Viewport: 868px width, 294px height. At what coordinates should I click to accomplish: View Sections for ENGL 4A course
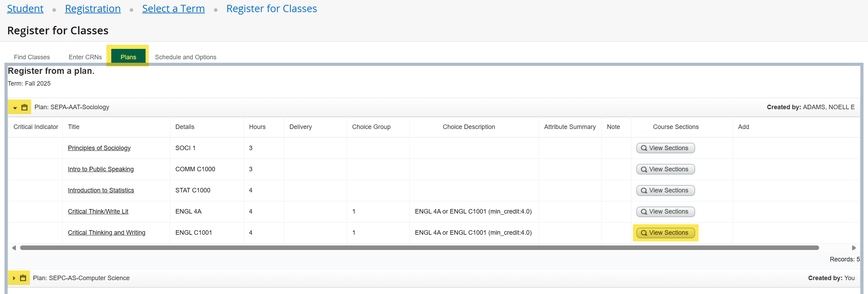tap(665, 212)
